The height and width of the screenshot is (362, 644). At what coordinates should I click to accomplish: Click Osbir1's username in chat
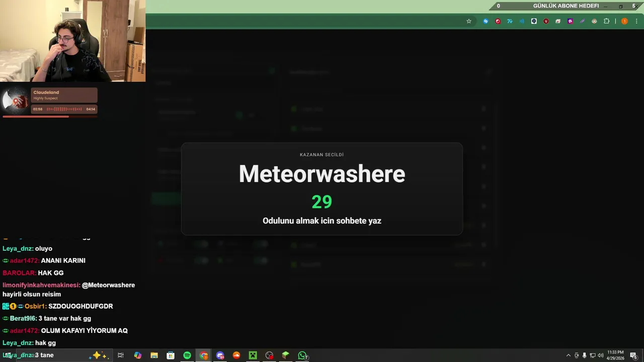tap(36, 306)
